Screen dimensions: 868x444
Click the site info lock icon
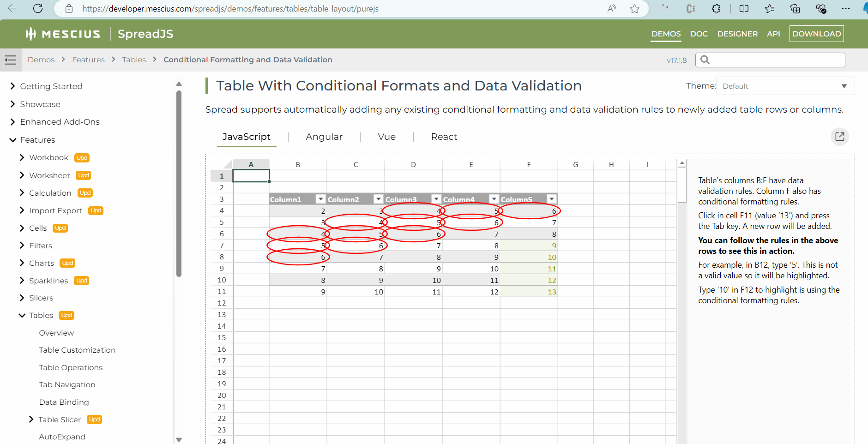coord(69,8)
